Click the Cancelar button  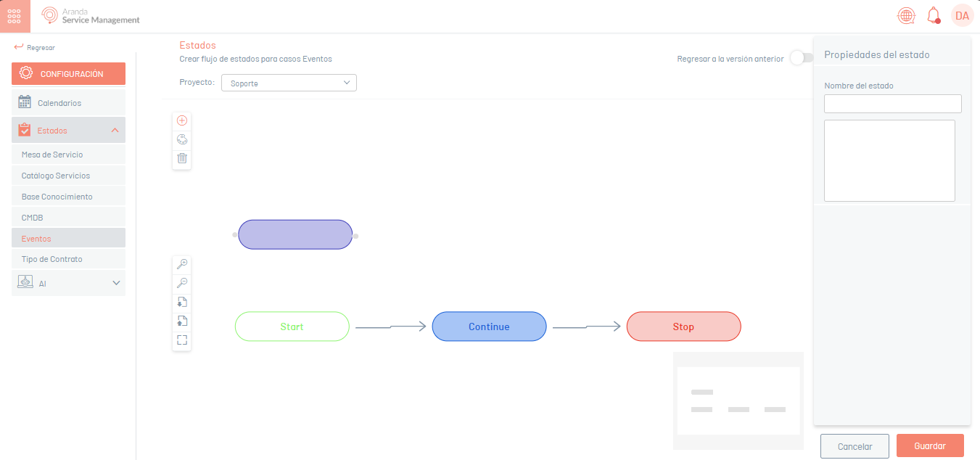(x=854, y=446)
